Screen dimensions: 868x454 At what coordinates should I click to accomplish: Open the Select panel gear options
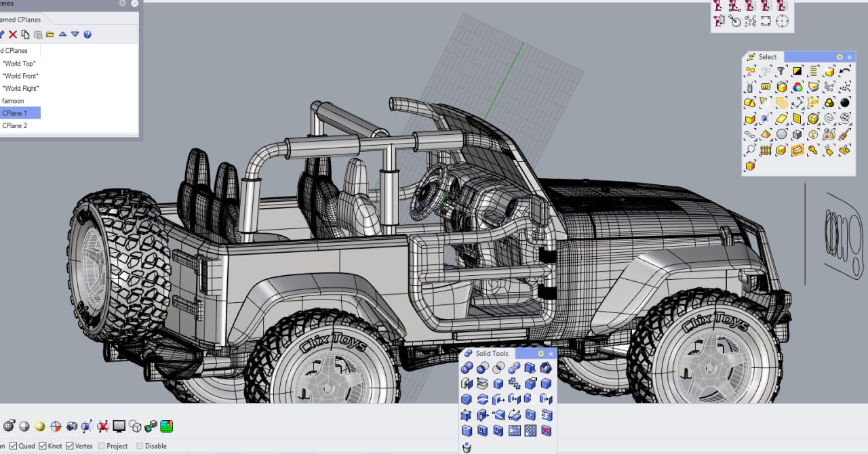click(840, 57)
